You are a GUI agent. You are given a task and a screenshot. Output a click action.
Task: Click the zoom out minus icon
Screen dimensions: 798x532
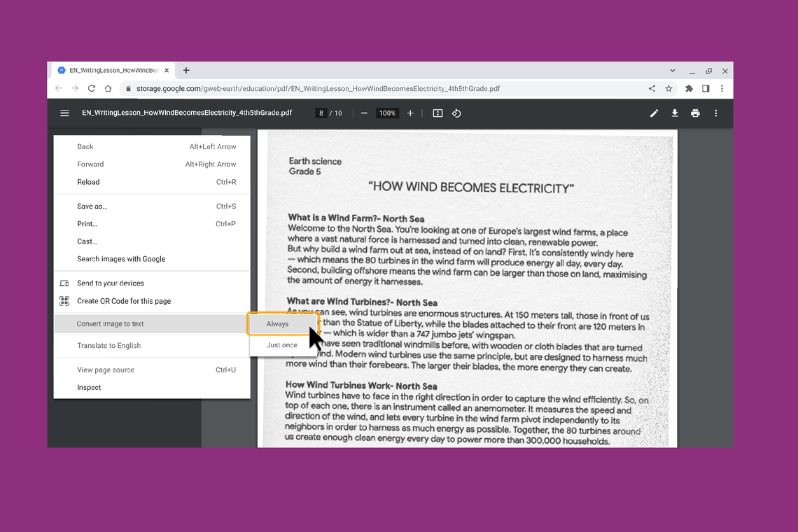click(364, 113)
